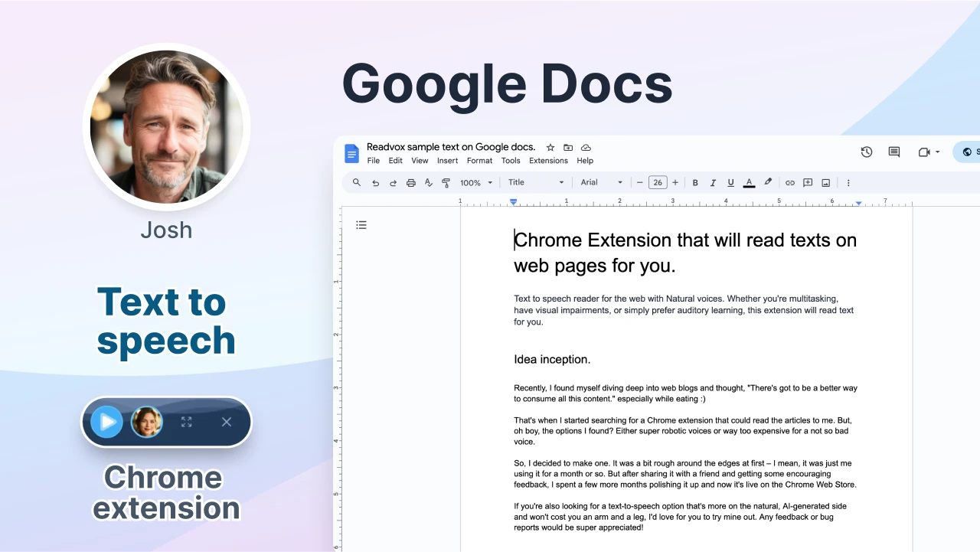This screenshot has width=980, height=552.
Task: Star the Readvox sample document
Action: click(x=550, y=147)
